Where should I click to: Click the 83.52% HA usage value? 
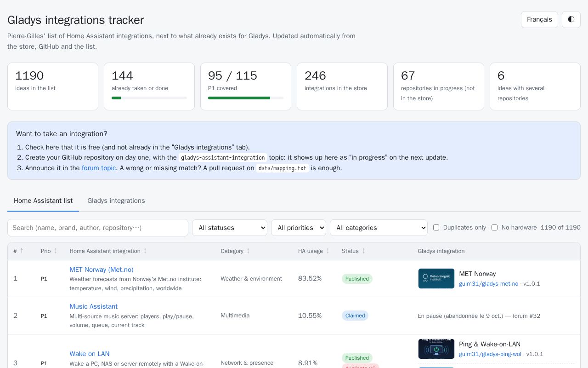310,278
